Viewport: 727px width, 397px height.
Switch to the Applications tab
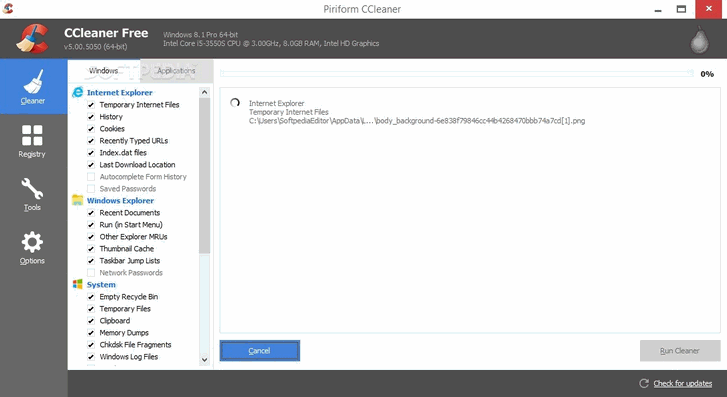tap(176, 71)
